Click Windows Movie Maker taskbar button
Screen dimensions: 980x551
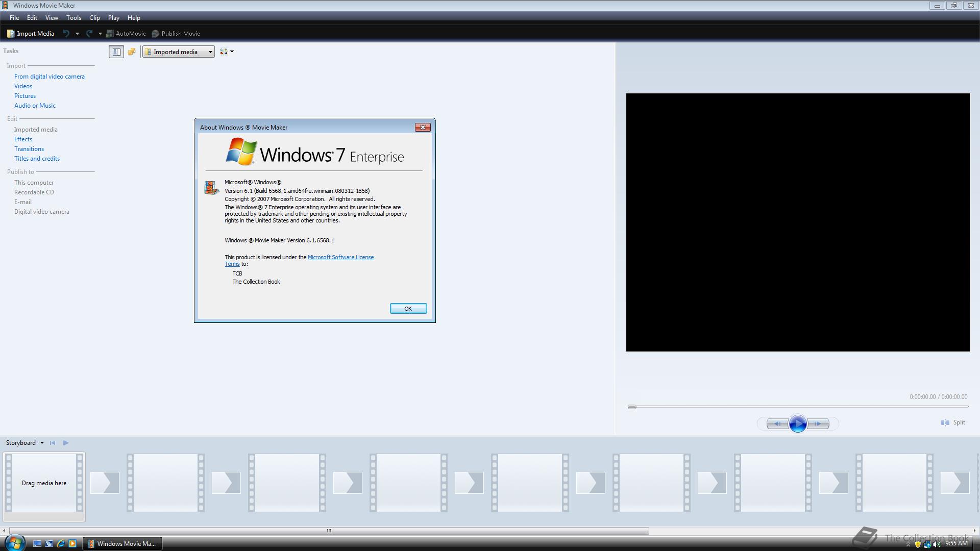(x=122, y=544)
